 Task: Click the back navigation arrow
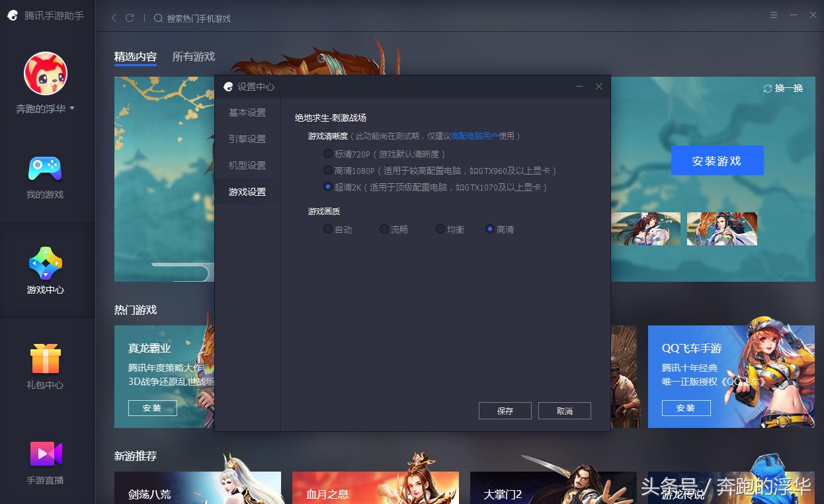coord(113,19)
